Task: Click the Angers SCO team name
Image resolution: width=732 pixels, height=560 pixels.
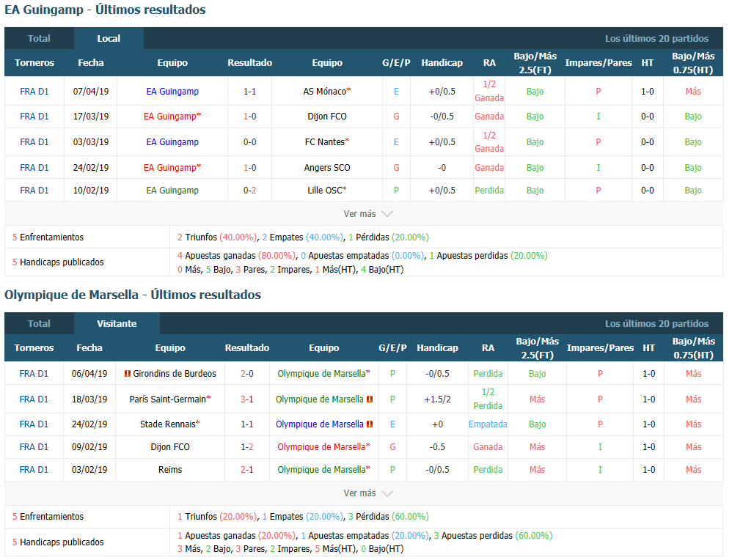Action: point(327,168)
